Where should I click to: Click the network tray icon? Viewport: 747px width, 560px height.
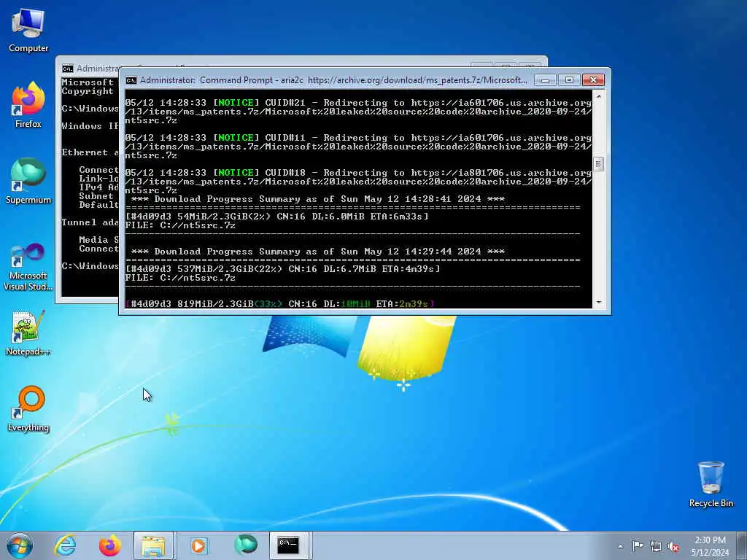coord(656,546)
